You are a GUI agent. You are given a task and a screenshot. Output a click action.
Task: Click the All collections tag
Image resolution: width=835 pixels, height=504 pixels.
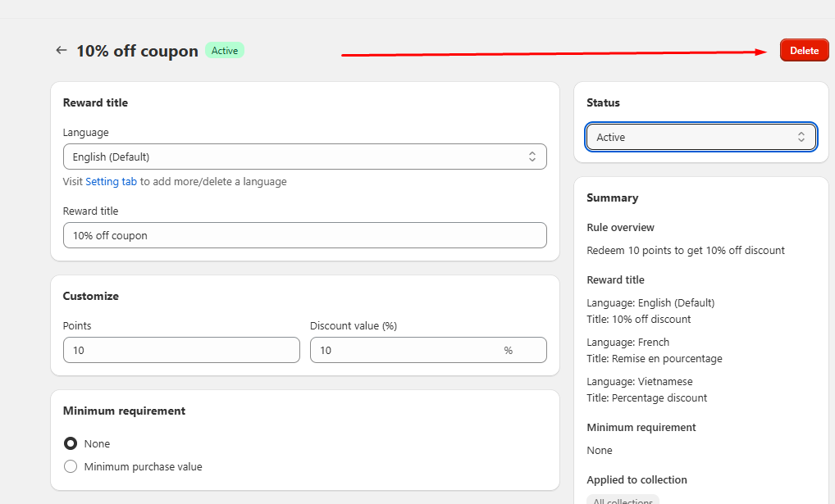click(623, 500)
